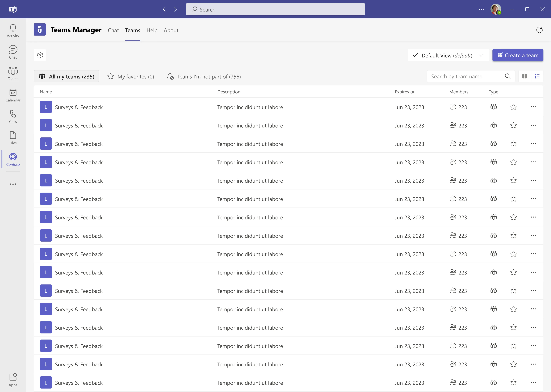
Task: Open the title bar settings and more menu
Action: point(481,9)
